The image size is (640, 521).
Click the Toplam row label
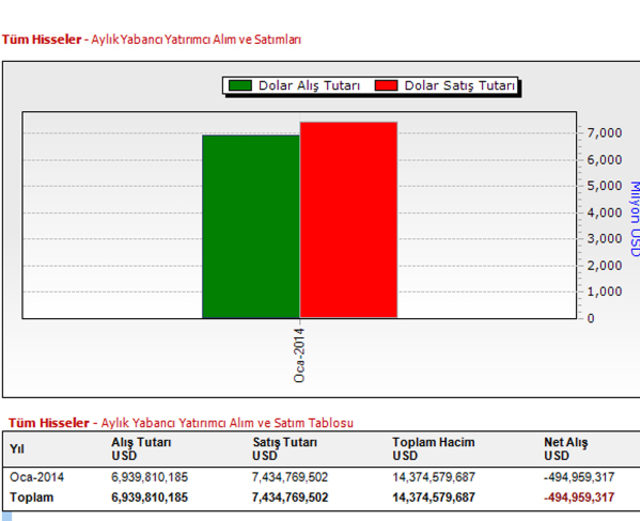tap(31, 498)
